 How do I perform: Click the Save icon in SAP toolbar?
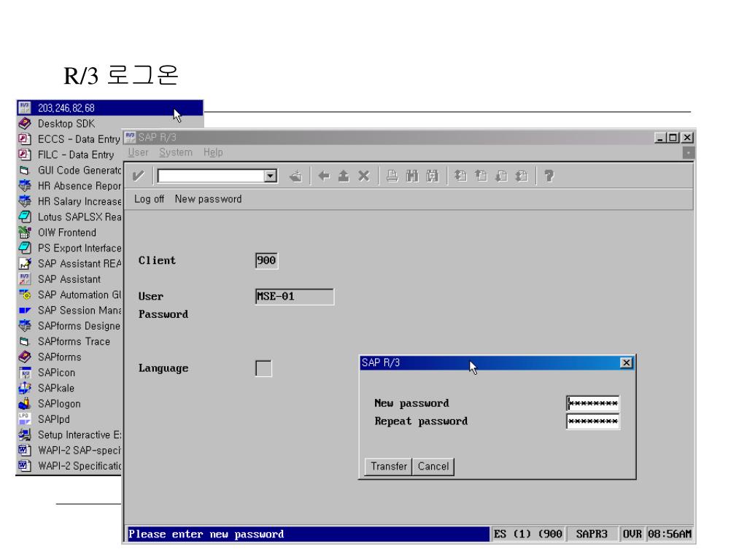pos(296,176)
